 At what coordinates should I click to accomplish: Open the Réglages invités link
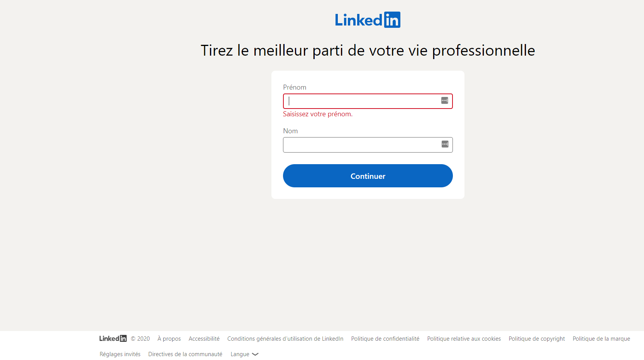coord(120,354)
